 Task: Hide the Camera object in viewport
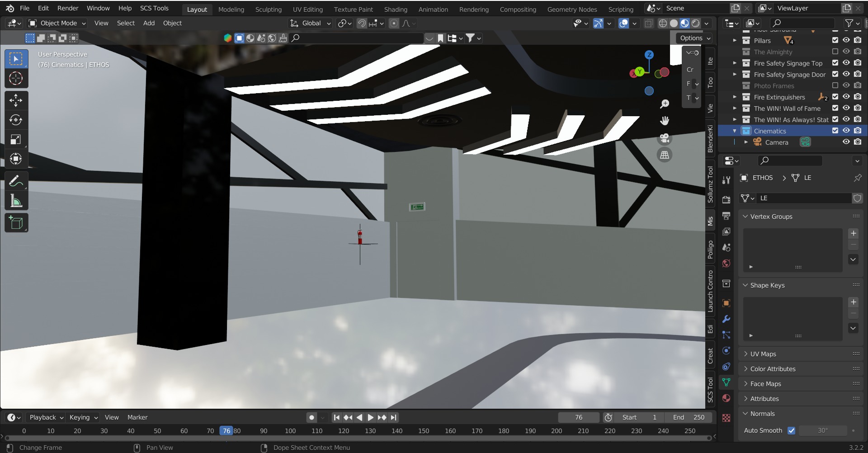846,142
